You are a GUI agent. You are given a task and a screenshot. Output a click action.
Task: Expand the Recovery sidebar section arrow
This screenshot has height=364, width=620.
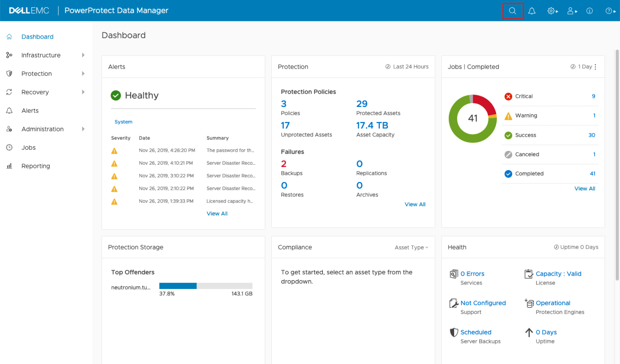click(x=83, y=92)
